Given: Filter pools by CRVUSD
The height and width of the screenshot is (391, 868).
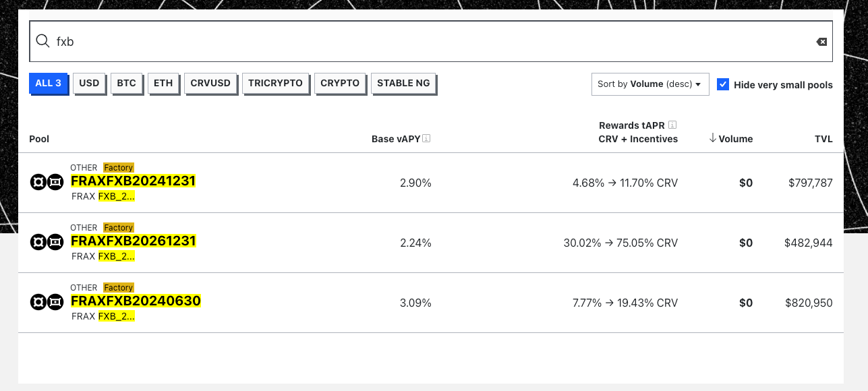Looking at the screenshot, I should click(x=210, y=84).
